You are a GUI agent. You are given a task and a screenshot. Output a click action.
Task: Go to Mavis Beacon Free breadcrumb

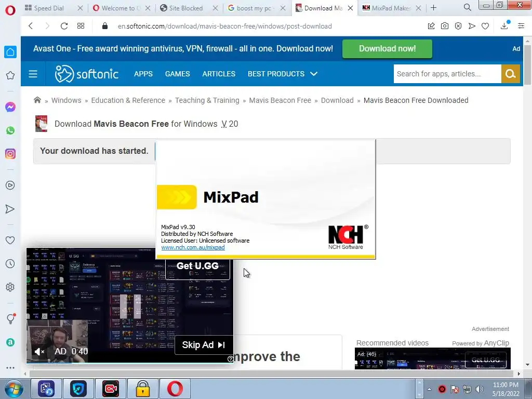click(280, 100)
